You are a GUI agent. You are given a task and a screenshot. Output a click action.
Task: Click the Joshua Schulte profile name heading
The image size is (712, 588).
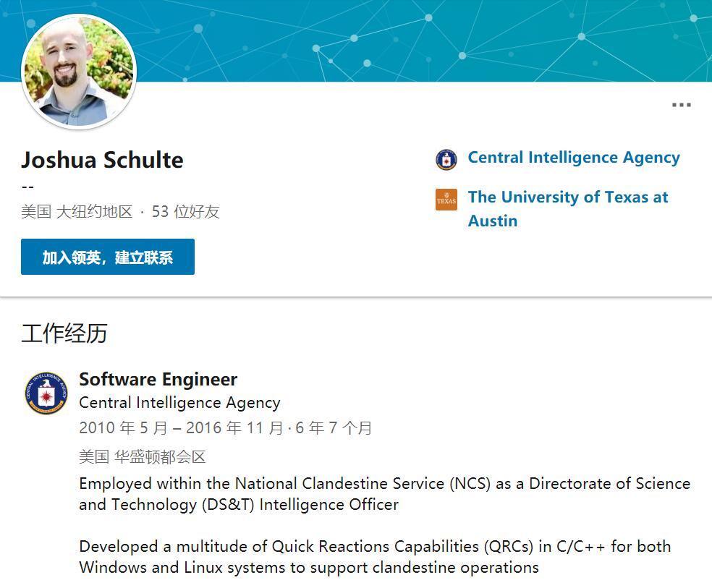[x=102, y=160]
